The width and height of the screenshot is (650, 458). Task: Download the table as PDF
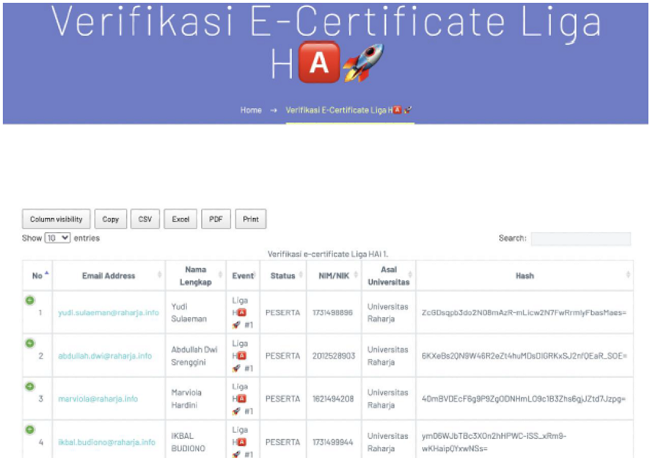215,219
